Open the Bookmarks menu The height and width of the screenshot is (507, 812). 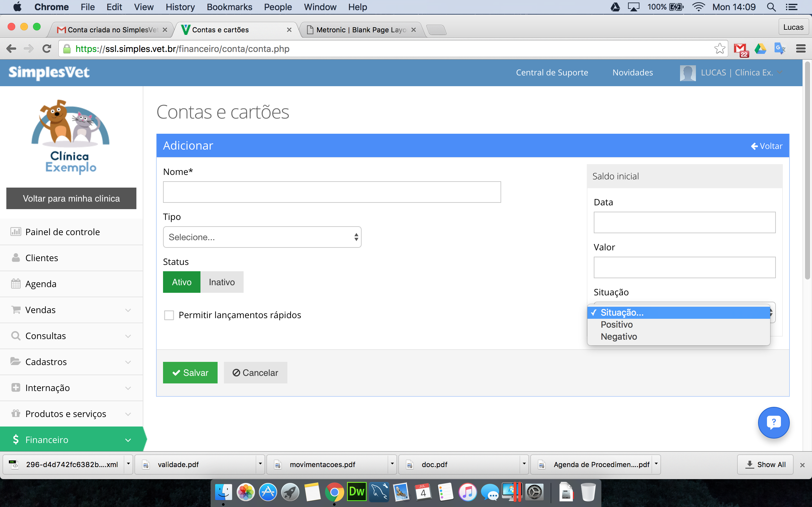[x=229, y=7]
